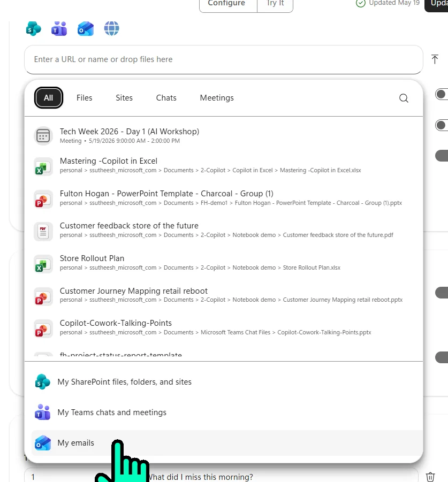This screenshot has height=482, width=448.
Task: Click the trash delete icon
Action: click(x=430, y=477)
